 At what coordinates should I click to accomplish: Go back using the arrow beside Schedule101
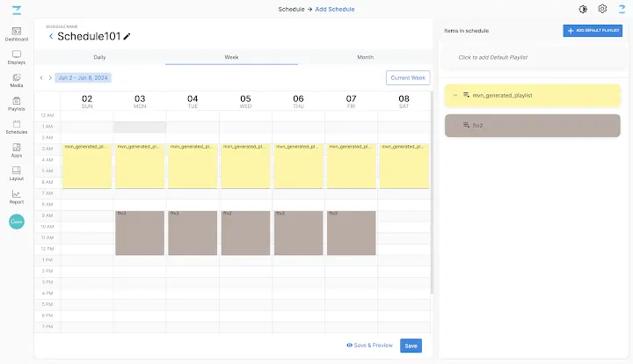coord(51,36)
